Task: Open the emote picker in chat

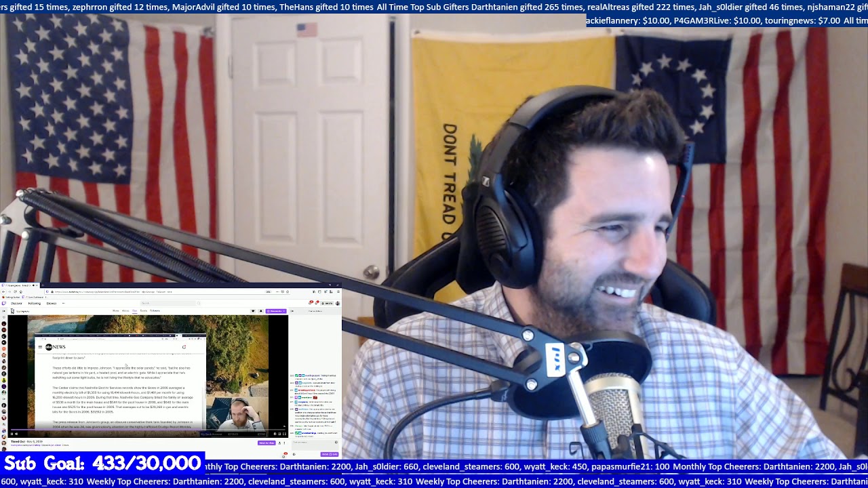Action: [336, 443]
